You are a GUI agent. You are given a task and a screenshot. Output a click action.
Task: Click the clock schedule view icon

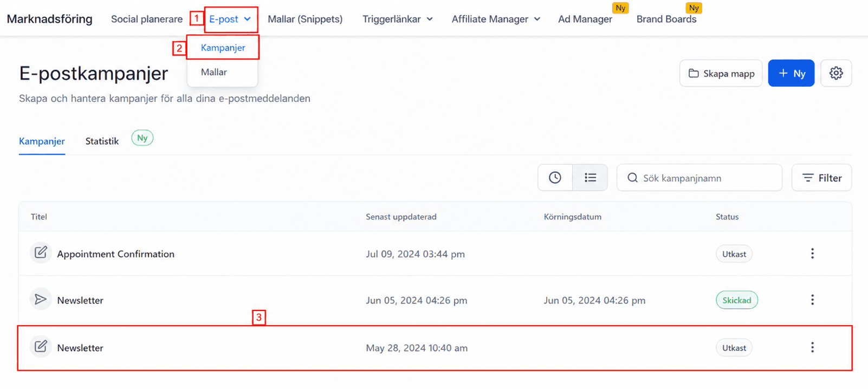[x=555, y=178]
